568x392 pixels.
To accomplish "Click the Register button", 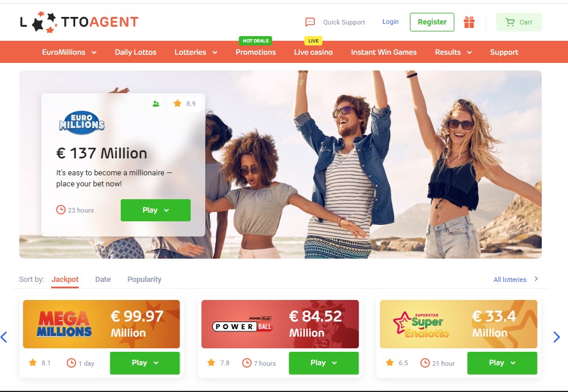I will (x=432, y=22).
